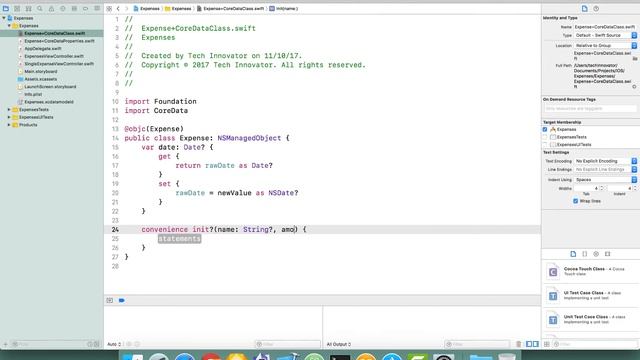Toggle Wrap lines checkbox

[x=576, y=201]
